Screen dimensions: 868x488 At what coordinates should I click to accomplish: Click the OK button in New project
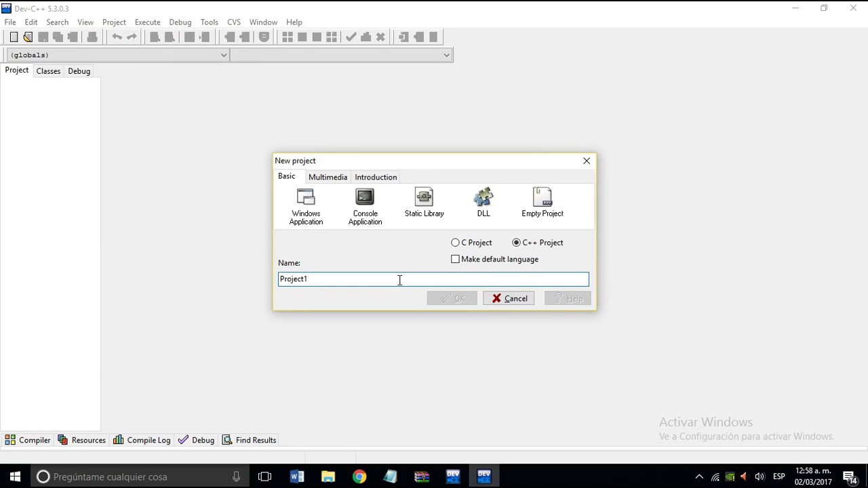click(x=452, y=298)
